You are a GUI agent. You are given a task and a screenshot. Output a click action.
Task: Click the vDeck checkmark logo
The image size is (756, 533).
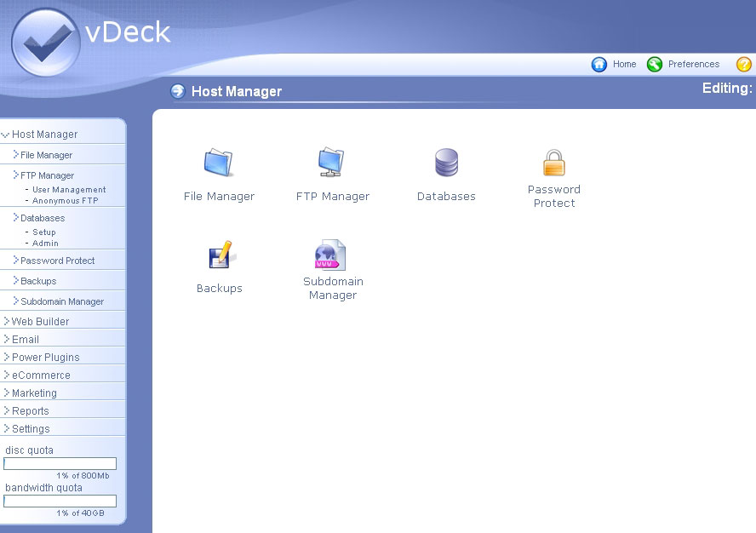(x=46, y=43)
